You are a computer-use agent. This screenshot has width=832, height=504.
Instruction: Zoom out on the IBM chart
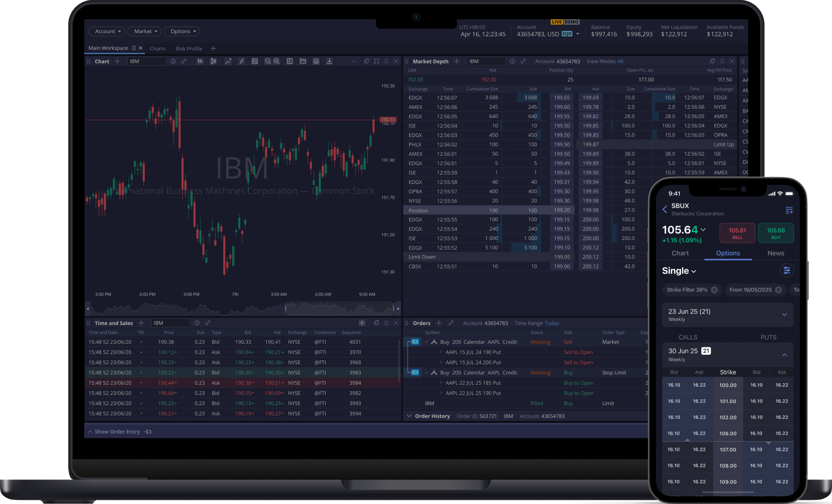[268, 61]
